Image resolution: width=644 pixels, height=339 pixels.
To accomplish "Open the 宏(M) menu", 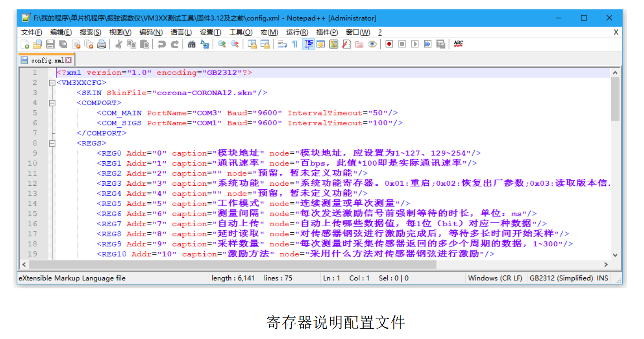I will [x=269, y=32].
